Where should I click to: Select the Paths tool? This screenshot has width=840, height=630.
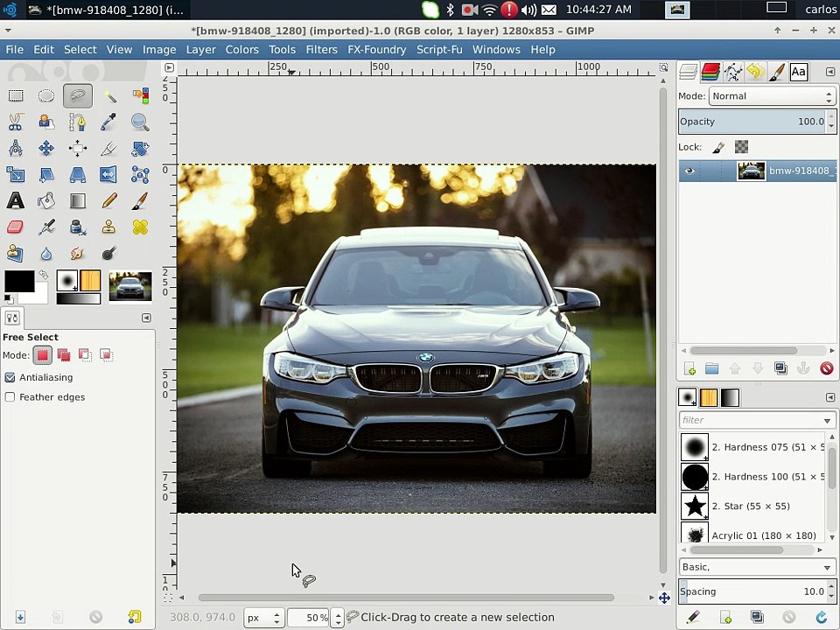pyautogui.click(x=78, y=122)
